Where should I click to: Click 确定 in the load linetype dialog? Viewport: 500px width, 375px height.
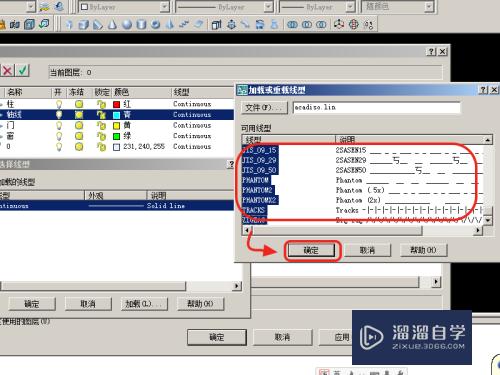point(311,250)
